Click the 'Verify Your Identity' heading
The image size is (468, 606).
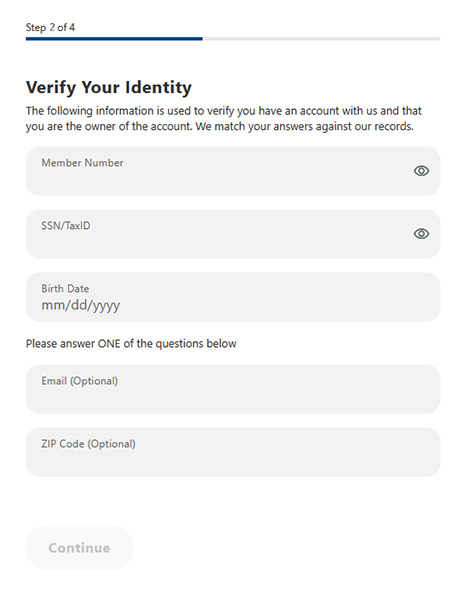point(109,87)
